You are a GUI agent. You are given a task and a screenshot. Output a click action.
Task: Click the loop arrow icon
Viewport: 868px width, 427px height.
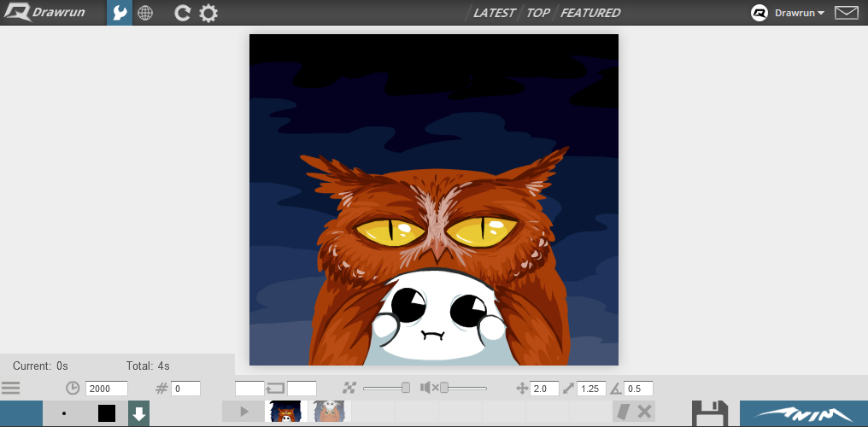click(x=275, y=389)
